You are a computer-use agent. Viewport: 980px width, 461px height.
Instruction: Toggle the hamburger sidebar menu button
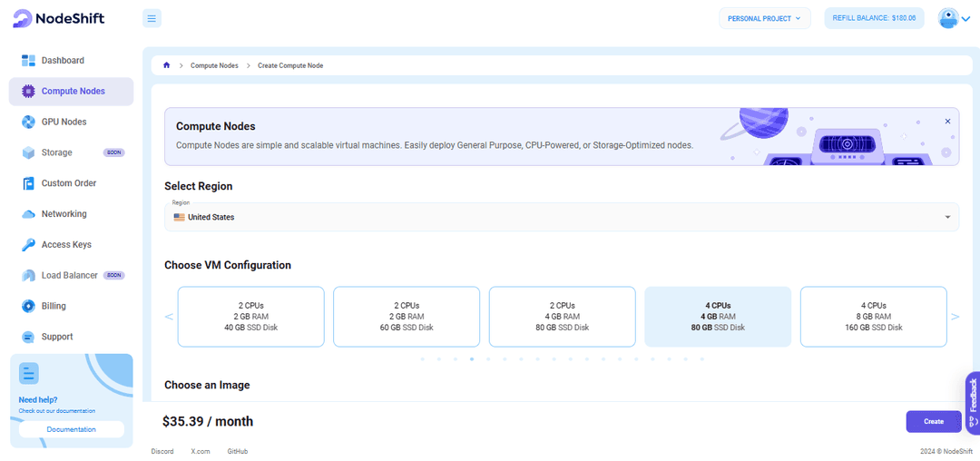click(152, 18)
